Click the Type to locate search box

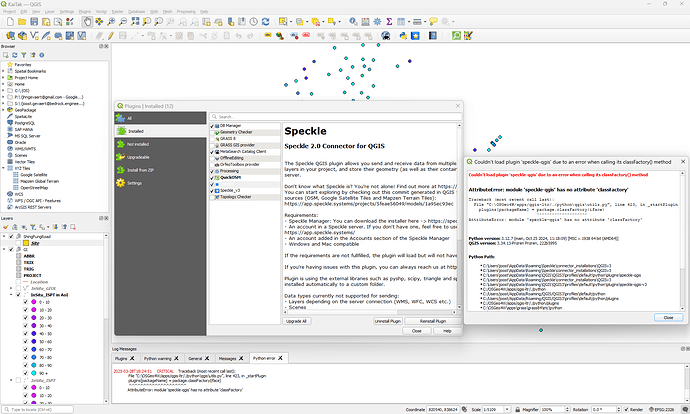click(38, 409)
